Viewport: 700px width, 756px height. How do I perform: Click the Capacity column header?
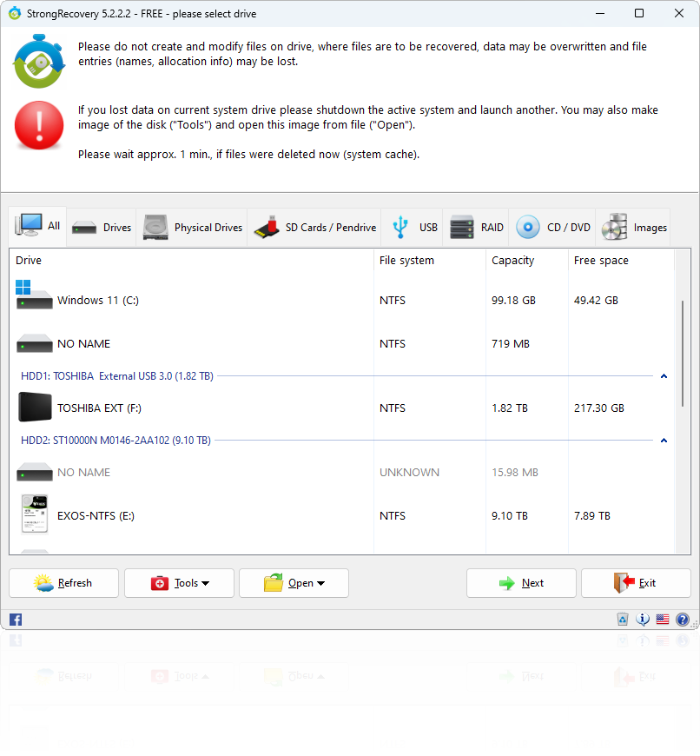click(527, 261)
